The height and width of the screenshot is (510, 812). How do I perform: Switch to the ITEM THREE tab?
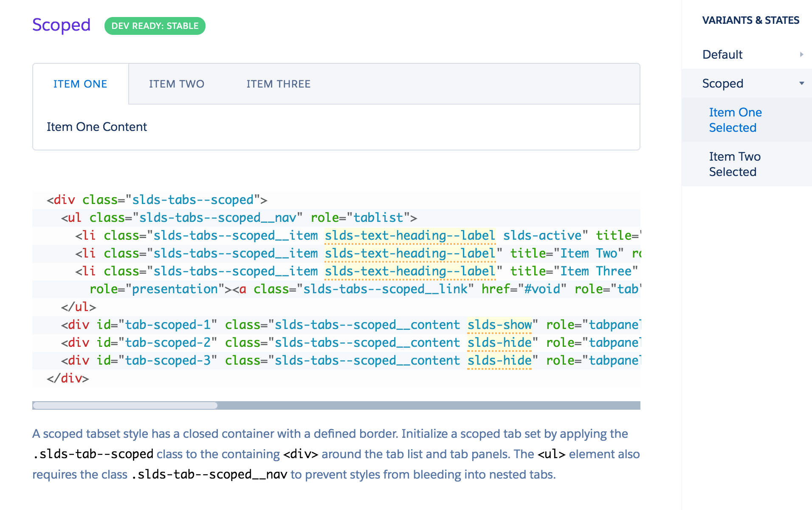(278, 84)
